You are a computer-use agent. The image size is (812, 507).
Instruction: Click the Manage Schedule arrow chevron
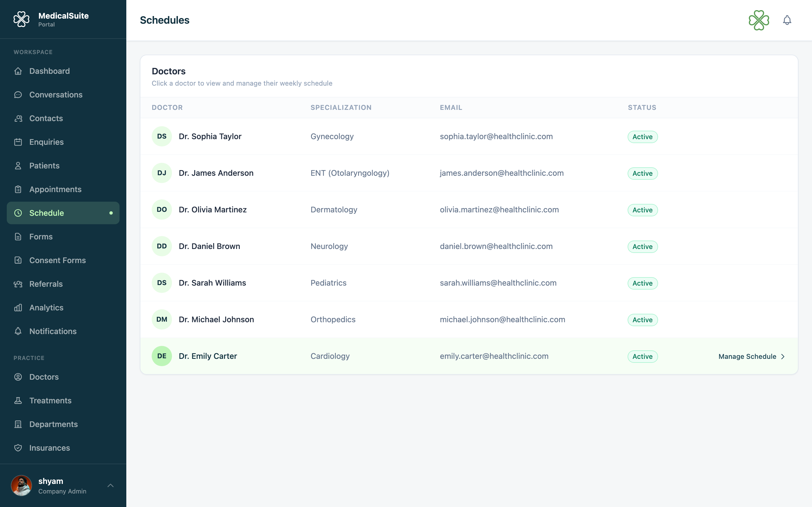point(783,356)
